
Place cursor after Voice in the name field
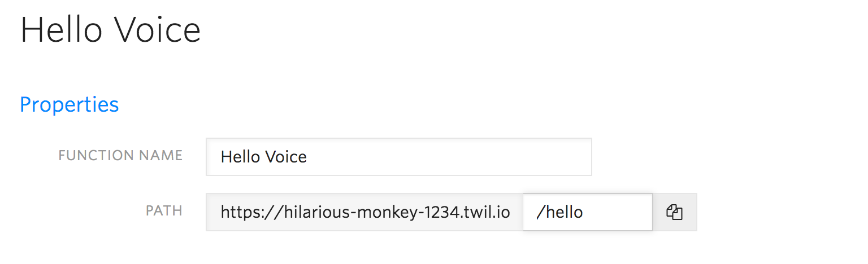pyautogui.click(x=307, y=156)
